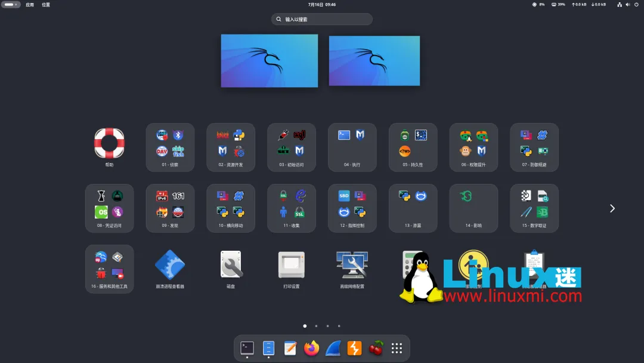Click the upload speed 0.0 kB indicator

[579, 5]
